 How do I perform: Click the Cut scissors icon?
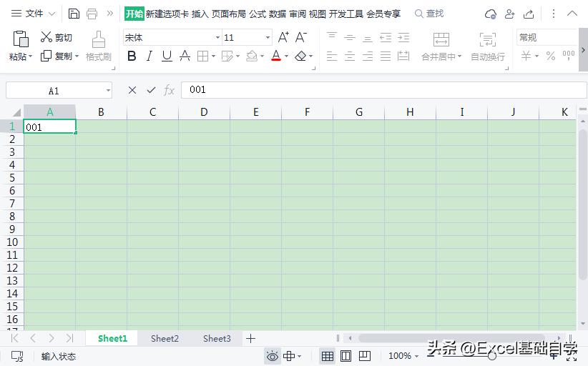pos(46,36)
